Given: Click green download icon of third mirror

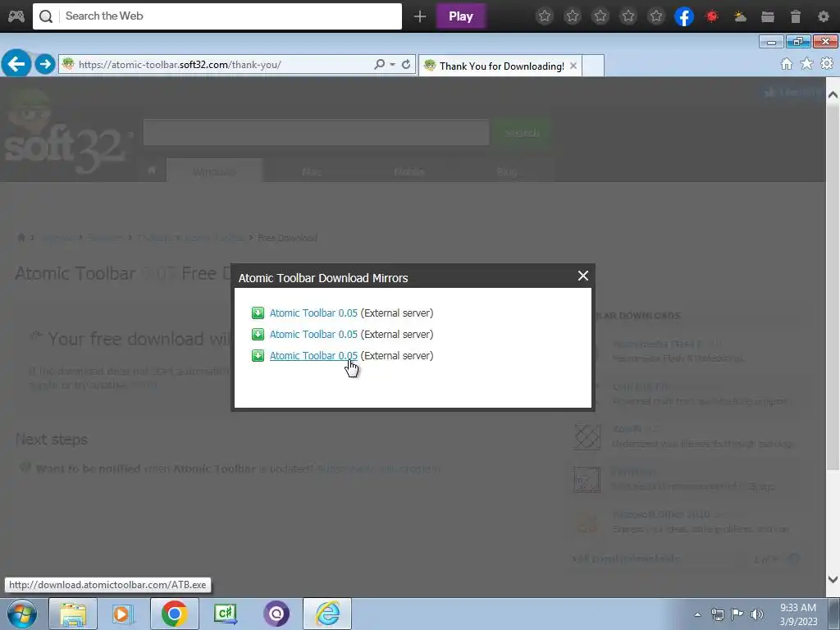Looking at the screenshot, I should click(x=258, y=356).
